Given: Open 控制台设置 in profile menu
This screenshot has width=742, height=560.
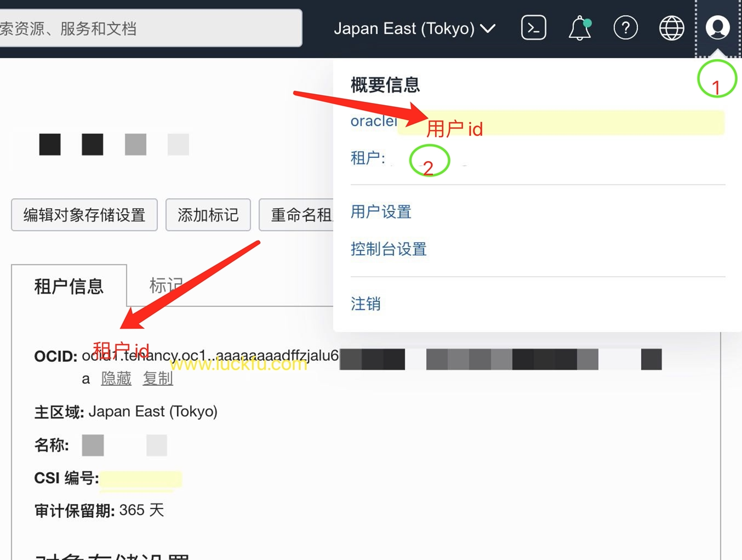Looking at the screenshot, I should [x=389, y=249].
